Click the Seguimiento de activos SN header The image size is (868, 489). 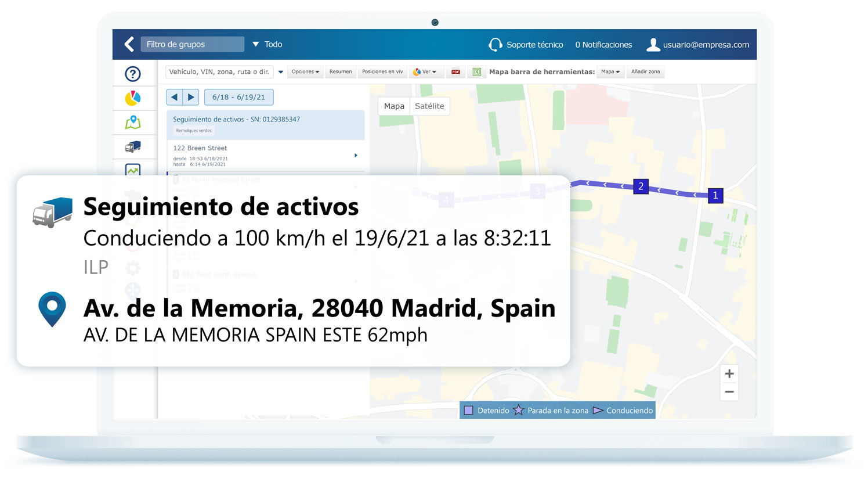(x=236, y=119)
